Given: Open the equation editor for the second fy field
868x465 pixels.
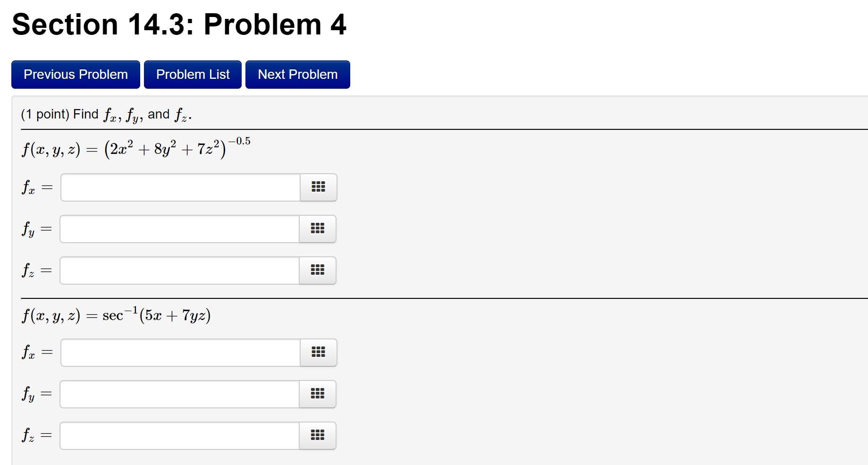Looking at the screenshot, I should coord(317,394).
